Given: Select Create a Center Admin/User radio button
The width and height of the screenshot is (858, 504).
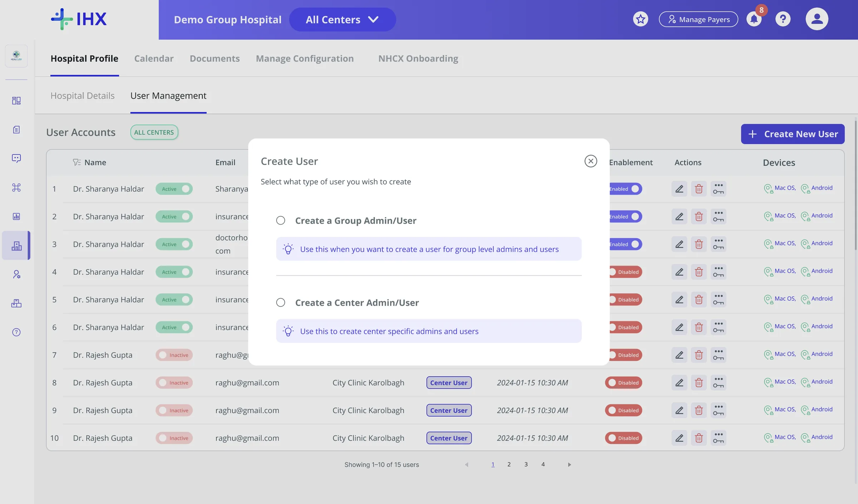Looking at the screenshot, I should (281, 303).
